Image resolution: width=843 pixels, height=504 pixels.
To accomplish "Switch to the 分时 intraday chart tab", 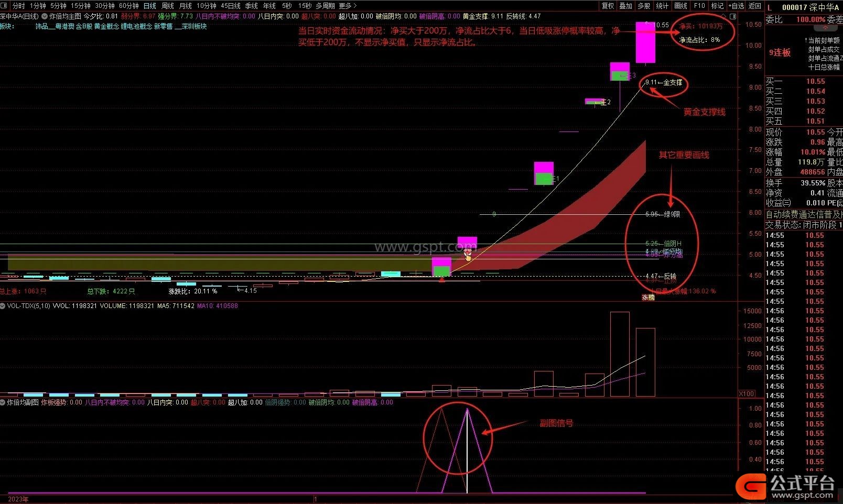I will (18, 6).
